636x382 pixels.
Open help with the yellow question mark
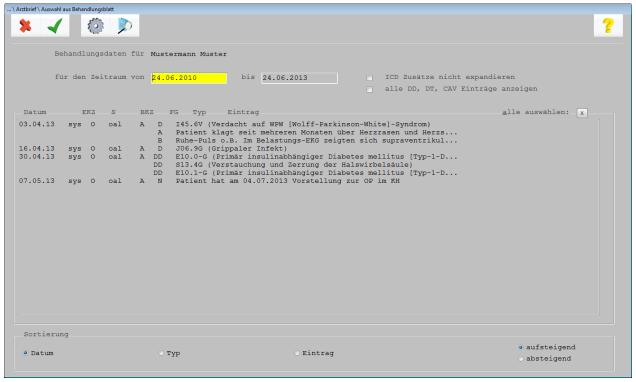click(x=608, y=26)
